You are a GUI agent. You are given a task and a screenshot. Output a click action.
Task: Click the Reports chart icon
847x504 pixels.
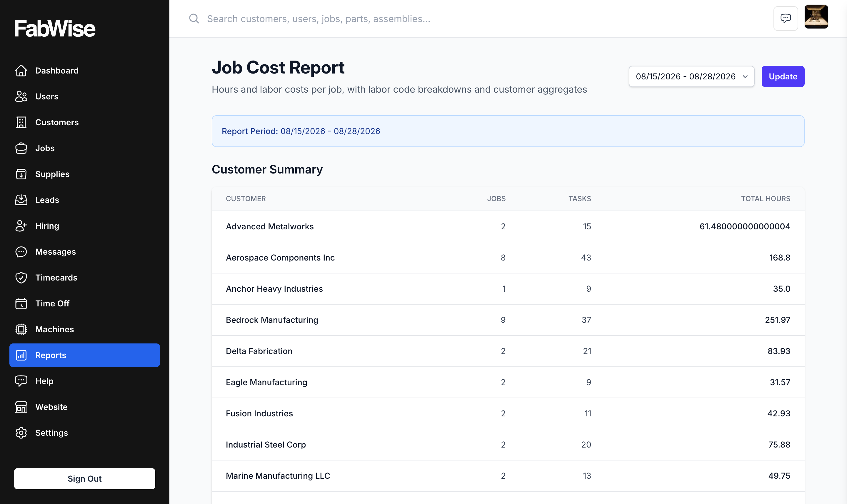21,355
